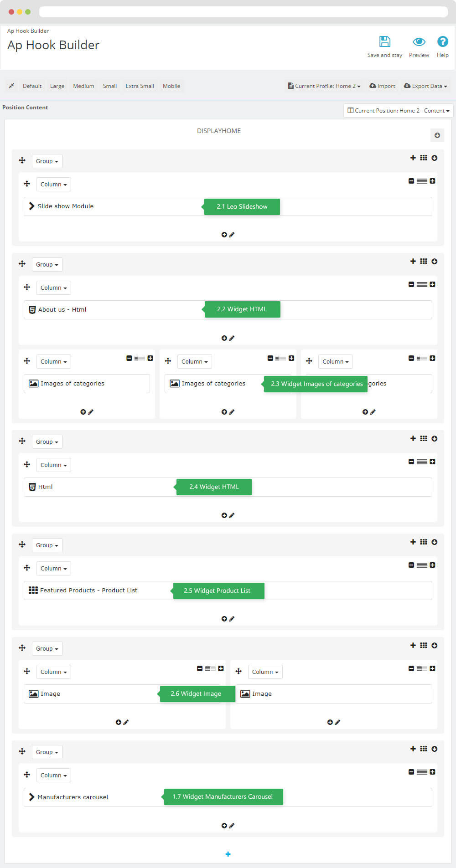Viewport: 456px width, 868px height.
Task: Open Current Profile: Home 2 dropdown
Action: 324,86
